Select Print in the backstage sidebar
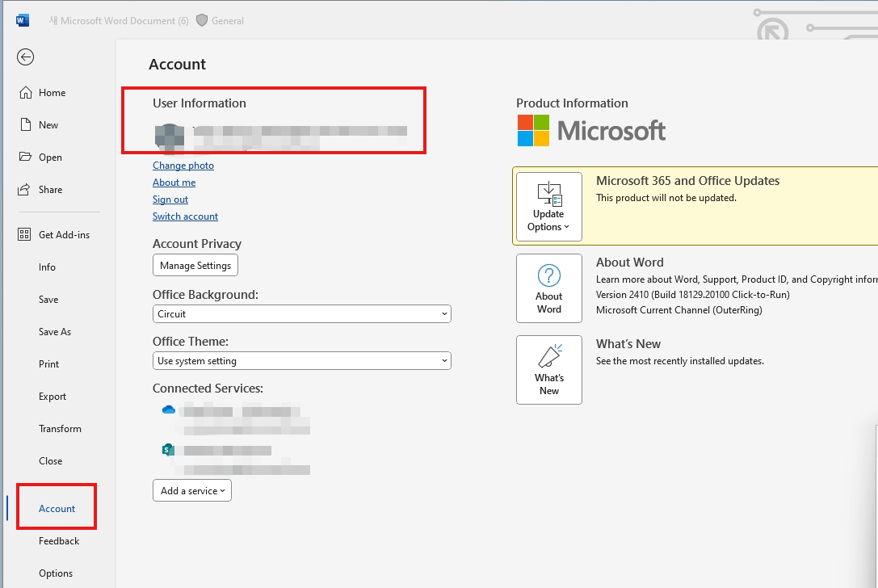The height and width of the screenshot is (588, 878). [48, 364]
